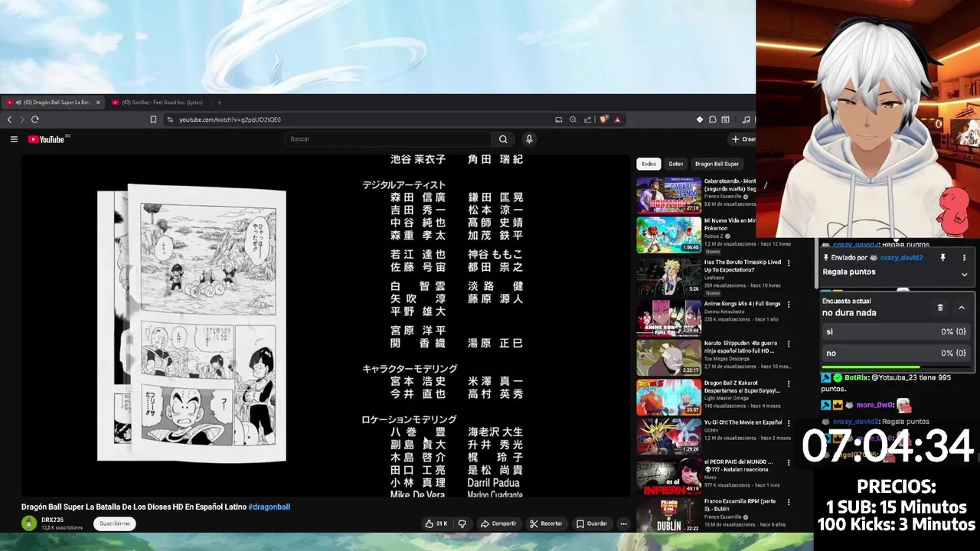This screenshot has width=980, height=551.
Task: Open the media control music note icon
Action: [x=746, y=119]
